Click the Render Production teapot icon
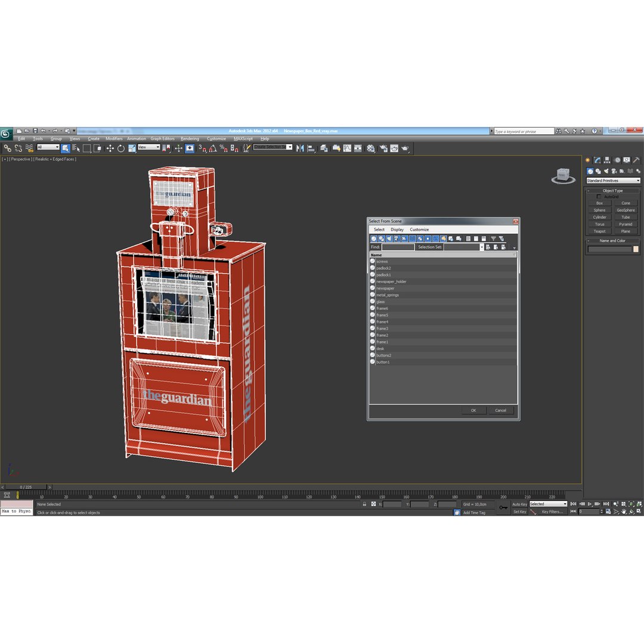Screen dimensions: 644x644 point(405,148)
